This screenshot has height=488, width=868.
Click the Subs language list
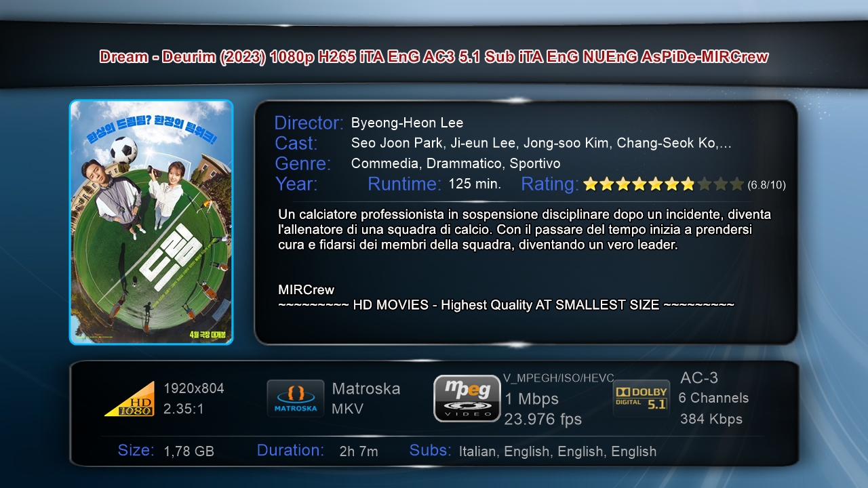pos(557,451)
